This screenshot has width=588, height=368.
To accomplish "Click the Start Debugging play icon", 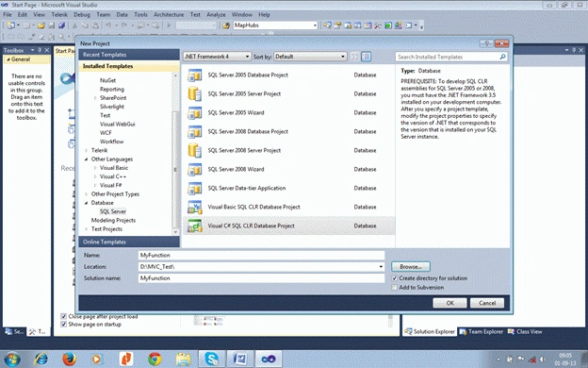I will [x=169, y=25].
